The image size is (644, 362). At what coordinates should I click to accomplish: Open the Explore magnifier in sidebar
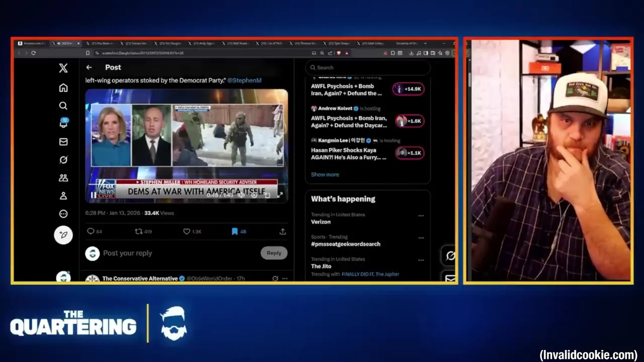click(x=63, y=106)
